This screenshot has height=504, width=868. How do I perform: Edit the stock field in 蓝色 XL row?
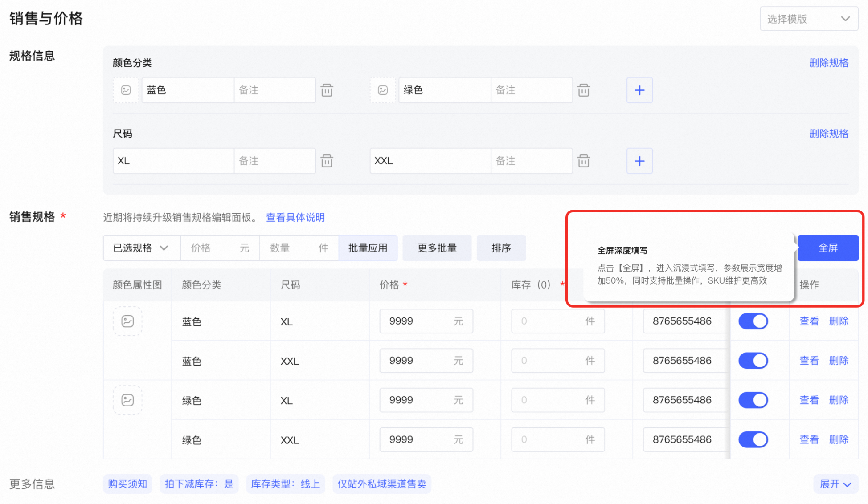558,321
